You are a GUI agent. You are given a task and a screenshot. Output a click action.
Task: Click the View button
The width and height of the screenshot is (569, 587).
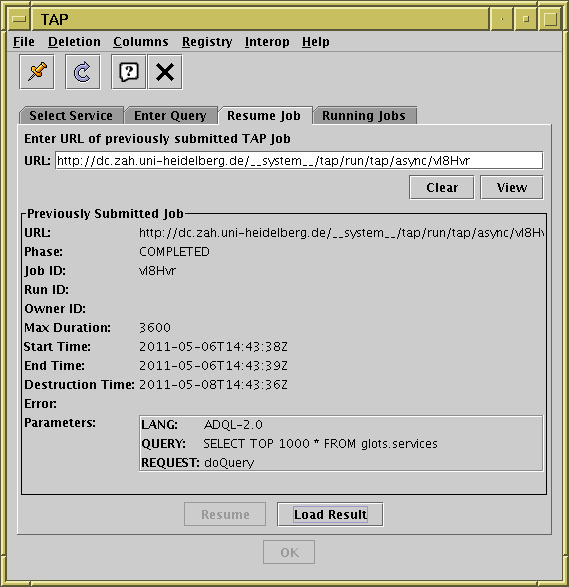512,187
